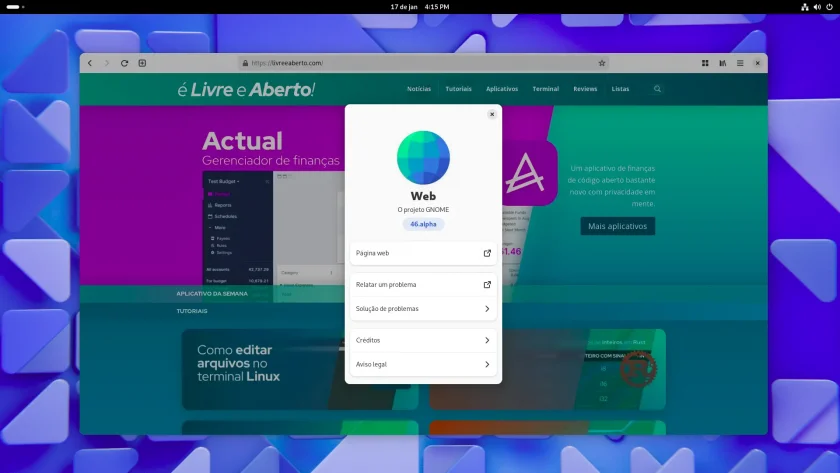
Task: Click the volume icon in top bar
Action: (817, 7)
